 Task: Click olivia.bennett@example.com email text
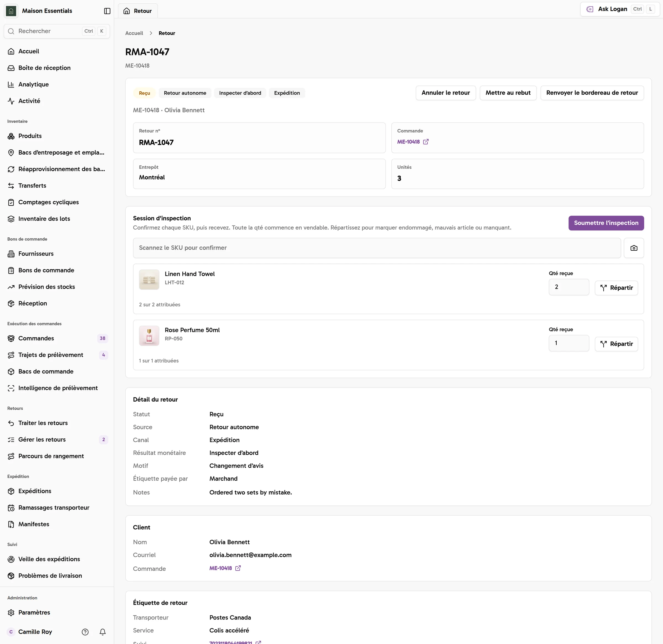250,555
